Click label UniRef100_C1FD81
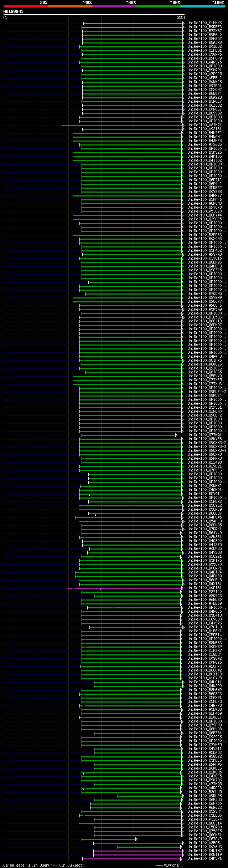Viewport: 228px width, 868px height. tap(204, 51)
